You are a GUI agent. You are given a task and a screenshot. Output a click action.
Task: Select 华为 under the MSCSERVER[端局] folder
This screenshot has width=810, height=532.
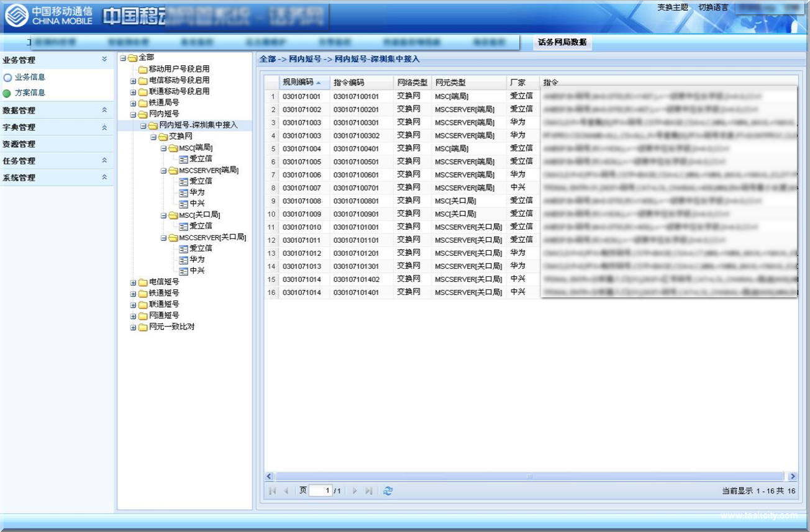[x=197, y=192]
